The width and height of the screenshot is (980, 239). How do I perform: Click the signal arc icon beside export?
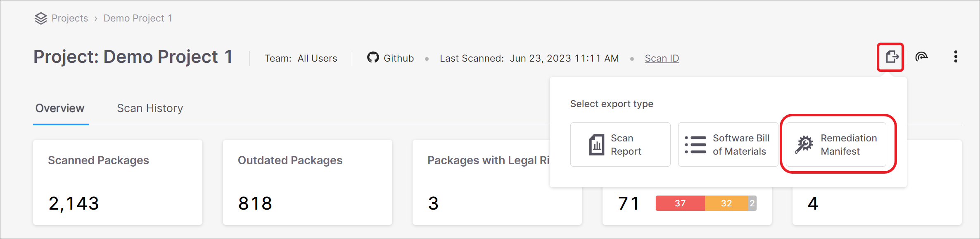tap(922, 57)
